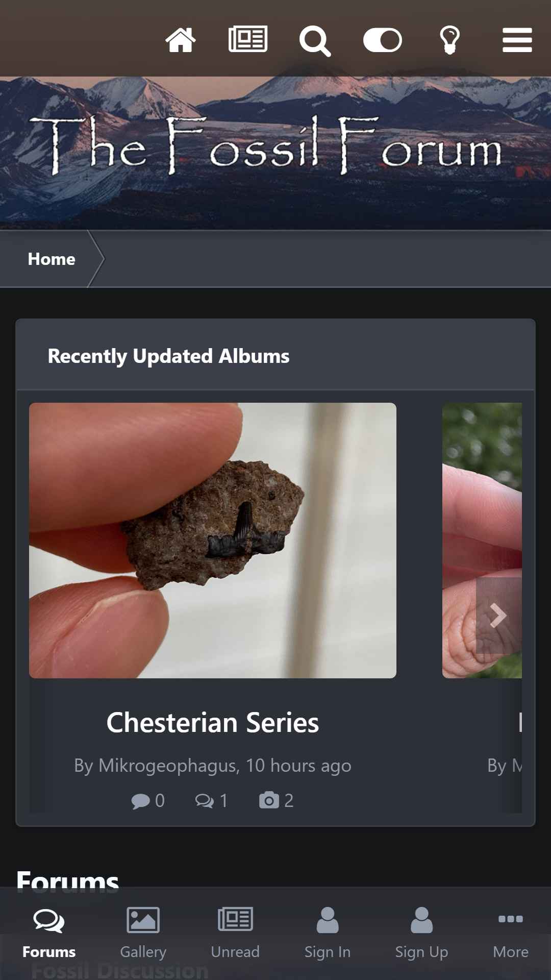551x980 pixels.
Task: Click the camera image count icon
Action: click(x=269, y=800)
